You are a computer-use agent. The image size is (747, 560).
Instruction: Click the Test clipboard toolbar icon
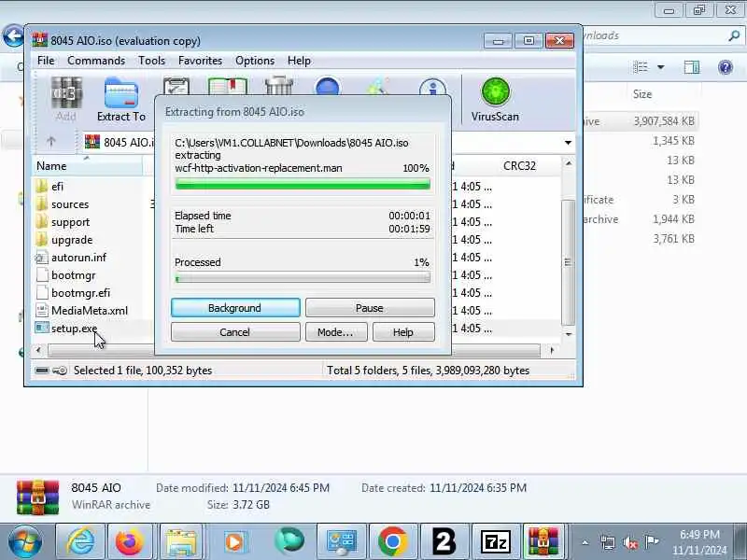click(x=176, y=86)
